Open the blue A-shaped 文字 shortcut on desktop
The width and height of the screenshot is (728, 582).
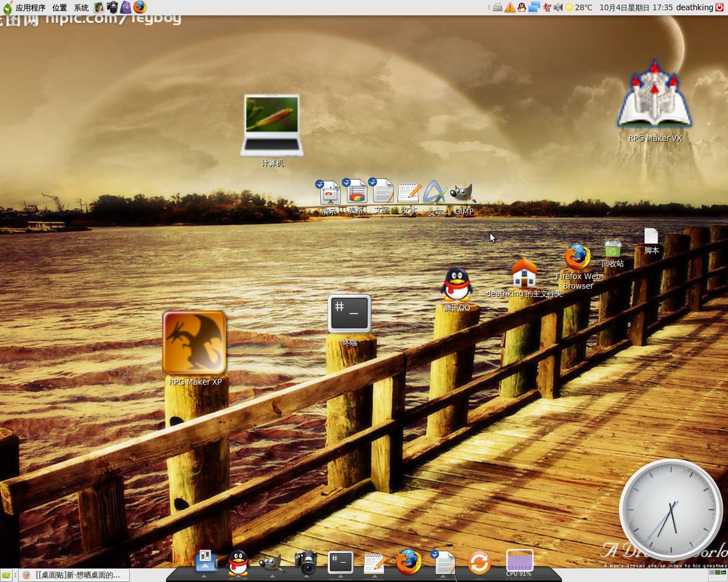(x=435, y=193)
